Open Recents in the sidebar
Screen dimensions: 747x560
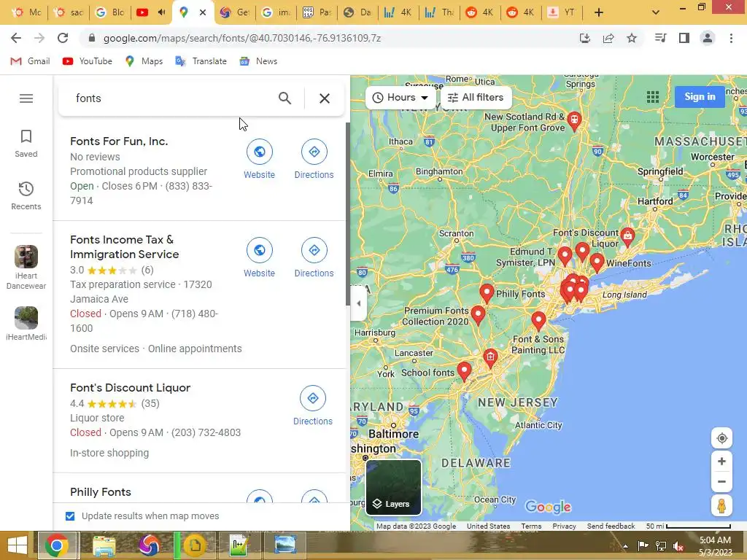pos(26,195)
